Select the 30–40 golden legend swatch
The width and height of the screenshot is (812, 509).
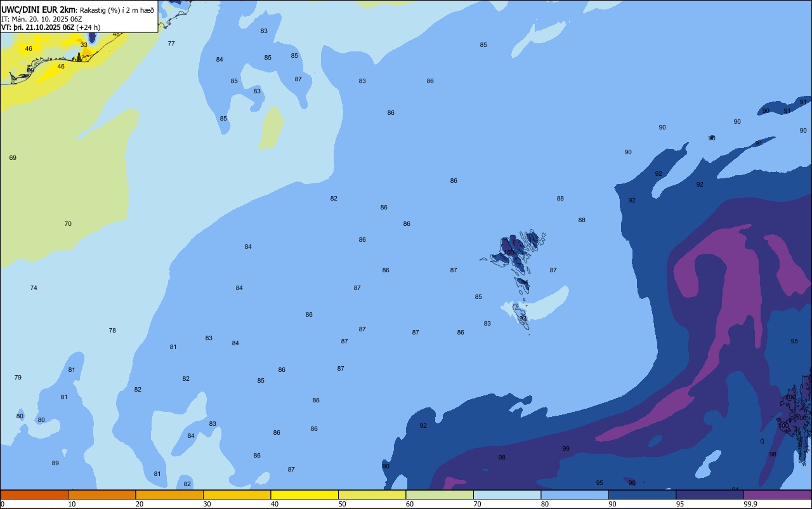pos(237,494)
